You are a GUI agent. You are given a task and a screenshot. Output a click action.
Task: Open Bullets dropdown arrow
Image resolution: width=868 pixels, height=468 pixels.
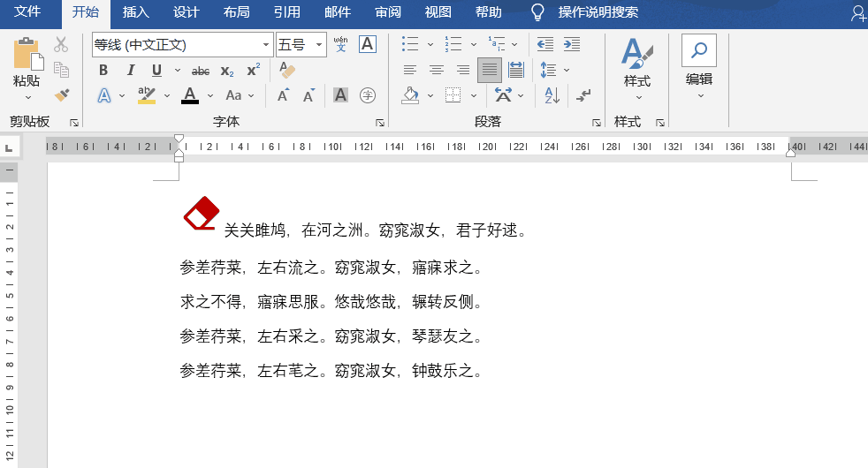coord(430,44)
